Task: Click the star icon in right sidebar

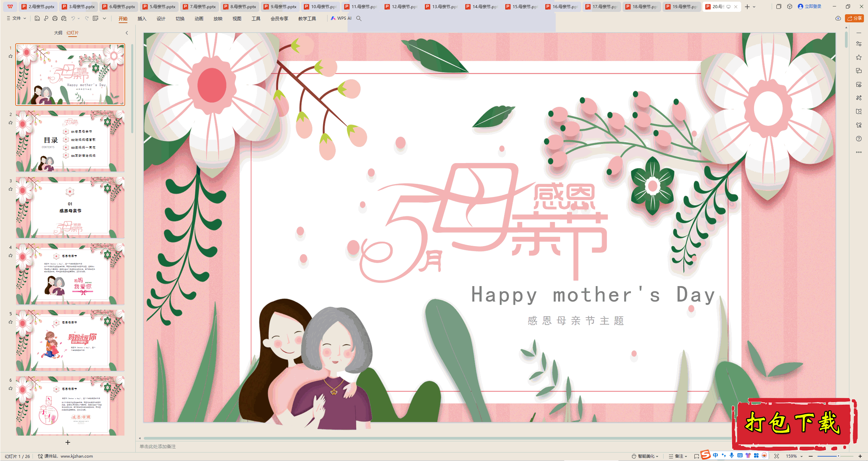Action: 859,57
